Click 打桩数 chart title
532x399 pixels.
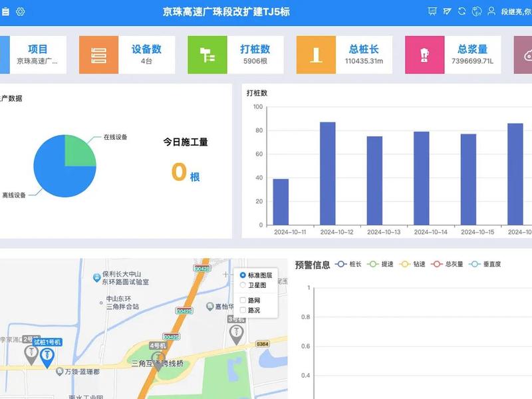point(257,93)
